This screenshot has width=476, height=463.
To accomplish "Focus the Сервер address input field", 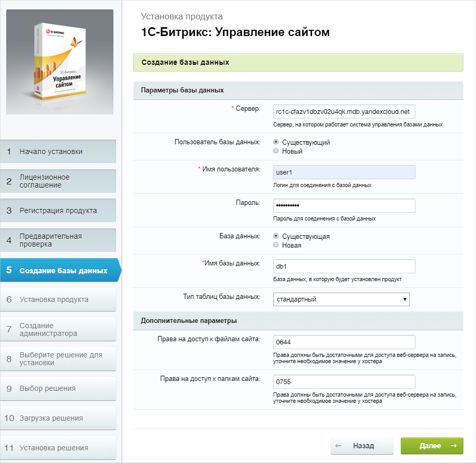I will coord(344,112).
